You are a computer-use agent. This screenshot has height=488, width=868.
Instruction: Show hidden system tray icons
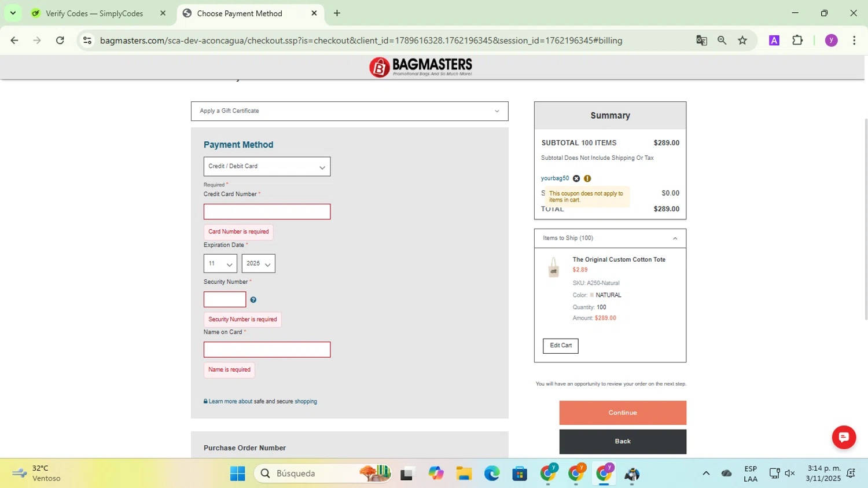click(x=705, y=474)
